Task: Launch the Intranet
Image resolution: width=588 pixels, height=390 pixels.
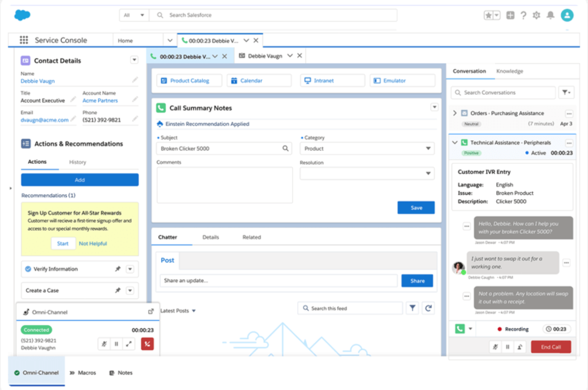Action: coord(332,80)
